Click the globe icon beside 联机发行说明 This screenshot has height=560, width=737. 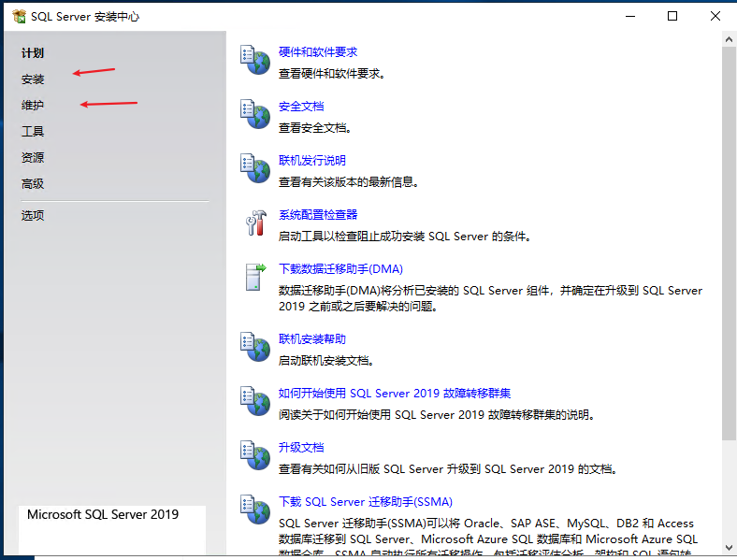[255, 167]
